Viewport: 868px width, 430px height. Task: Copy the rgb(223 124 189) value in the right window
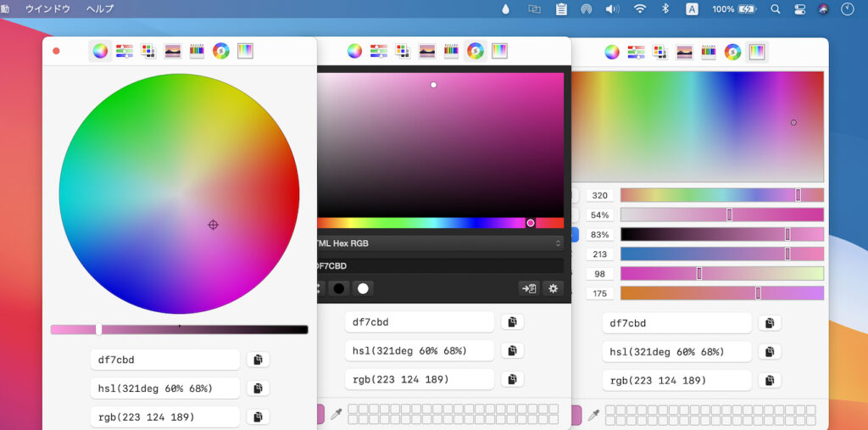point(769,380)
